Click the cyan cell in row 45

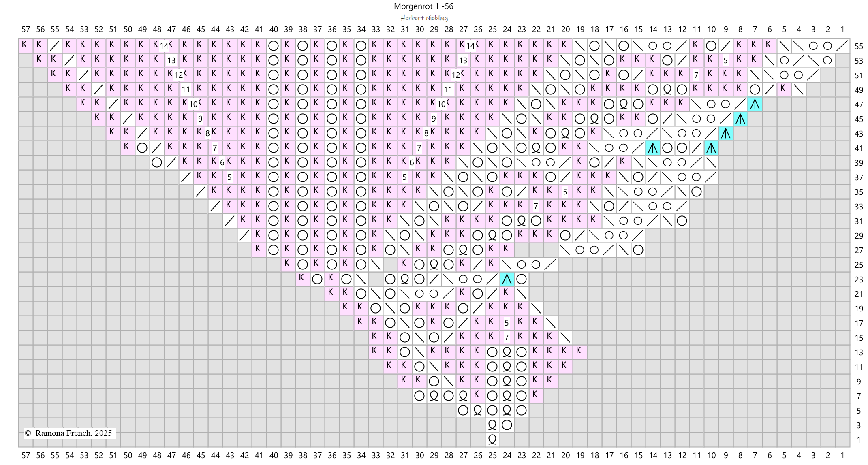740,119
